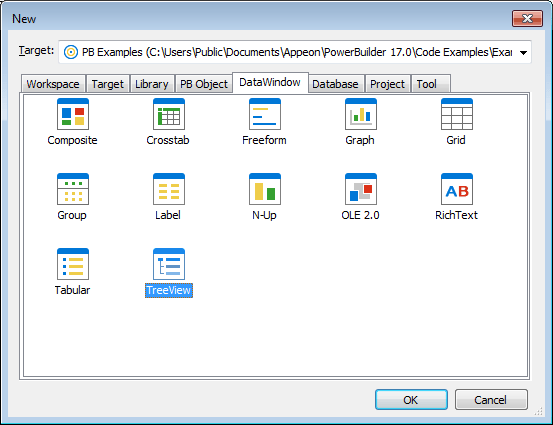Confirm with the OK button
Viewport: 553px width, 425px height.
(411, 400)
